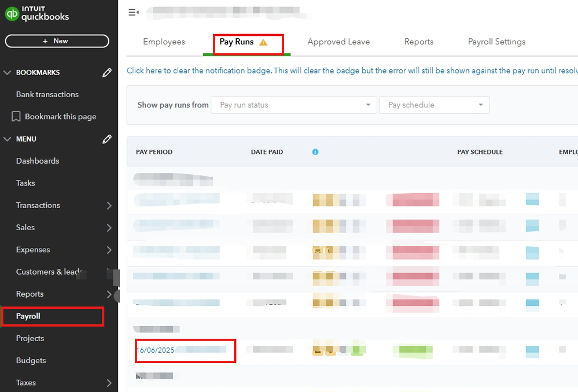Open Bank transactions bookmark

click(47, 94)
